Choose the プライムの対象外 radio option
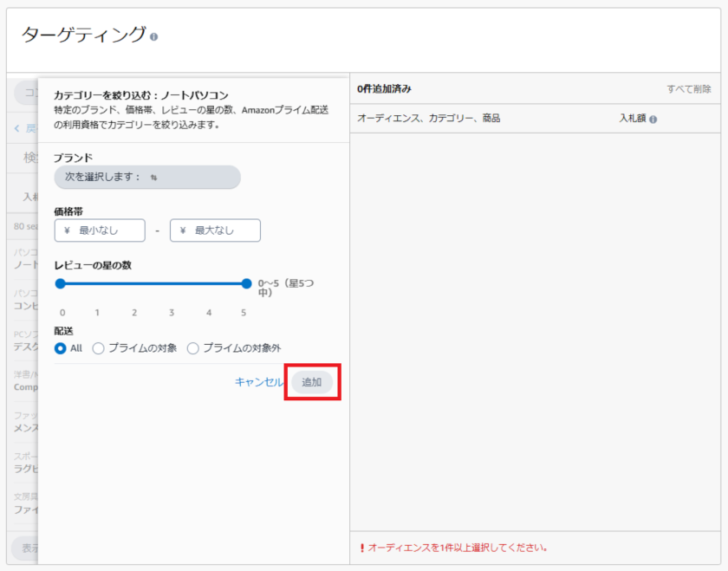Screen dimensions: 728x571 193,348
